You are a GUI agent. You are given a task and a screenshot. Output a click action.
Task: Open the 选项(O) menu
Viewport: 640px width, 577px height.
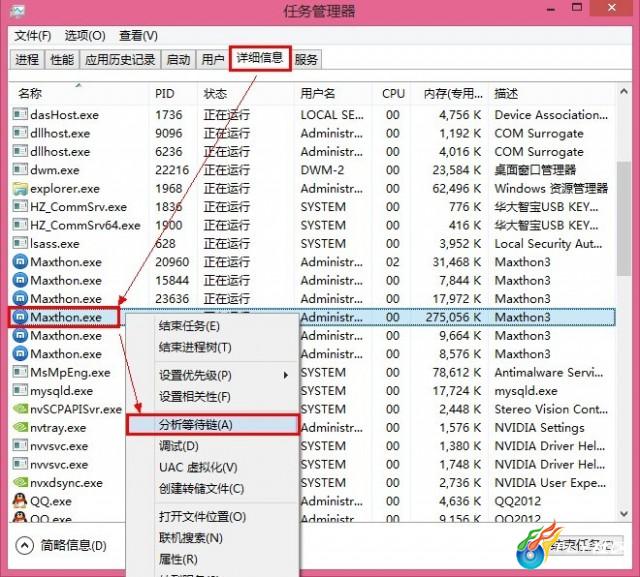tap(85, 36)
